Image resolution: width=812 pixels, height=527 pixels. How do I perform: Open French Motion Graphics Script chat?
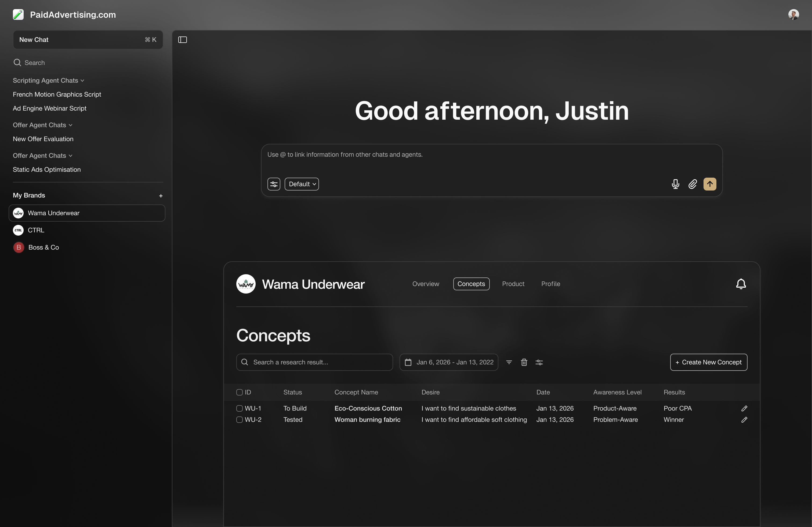click(x=57, y=94)
